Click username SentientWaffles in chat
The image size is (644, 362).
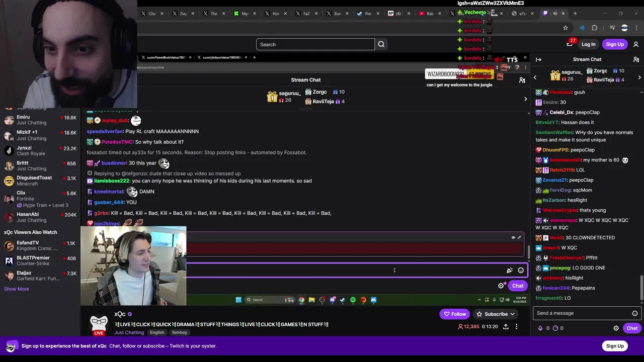tap(554, 133)
